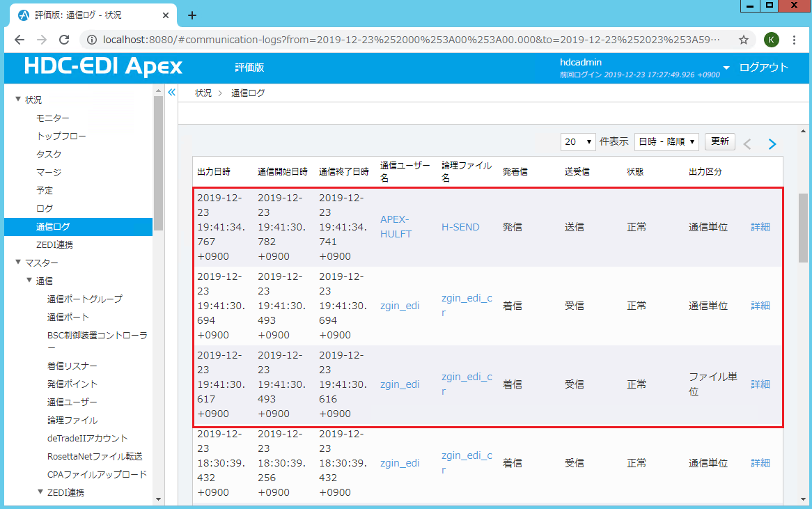Reload the page with refresh icon
812x509 pixels.
pyautogui.click(x=64, y=40)
